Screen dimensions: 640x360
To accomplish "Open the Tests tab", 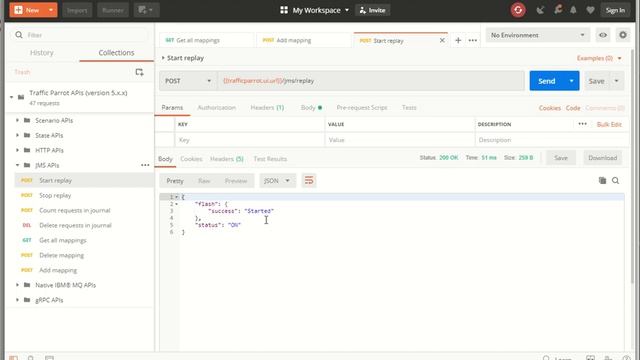I will [409, 108].
